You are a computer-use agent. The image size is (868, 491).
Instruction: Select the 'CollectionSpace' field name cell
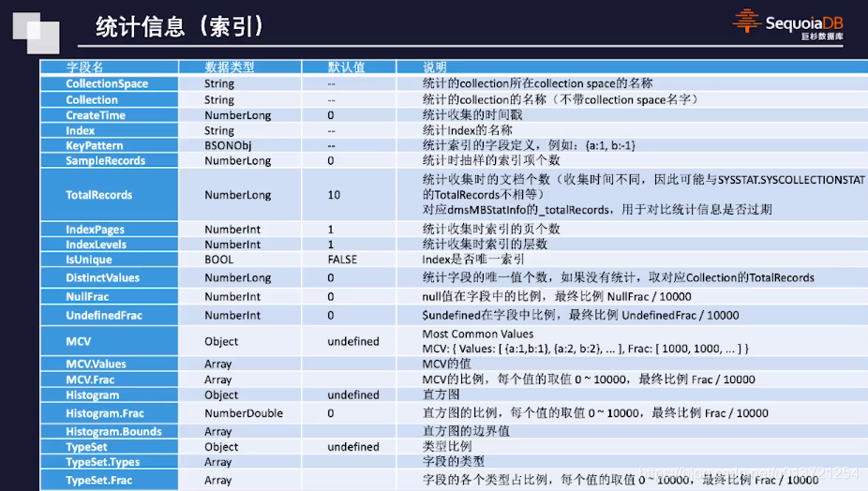click(109, 83)
